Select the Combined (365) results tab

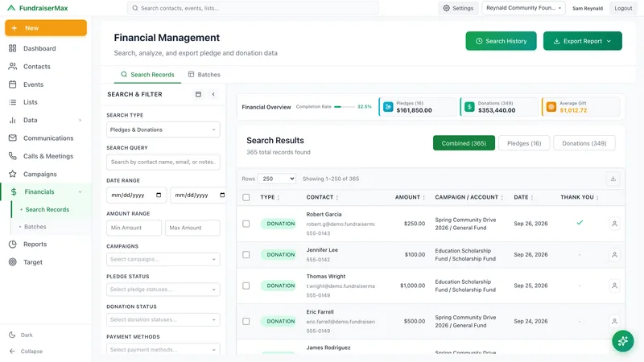(464, 143)
